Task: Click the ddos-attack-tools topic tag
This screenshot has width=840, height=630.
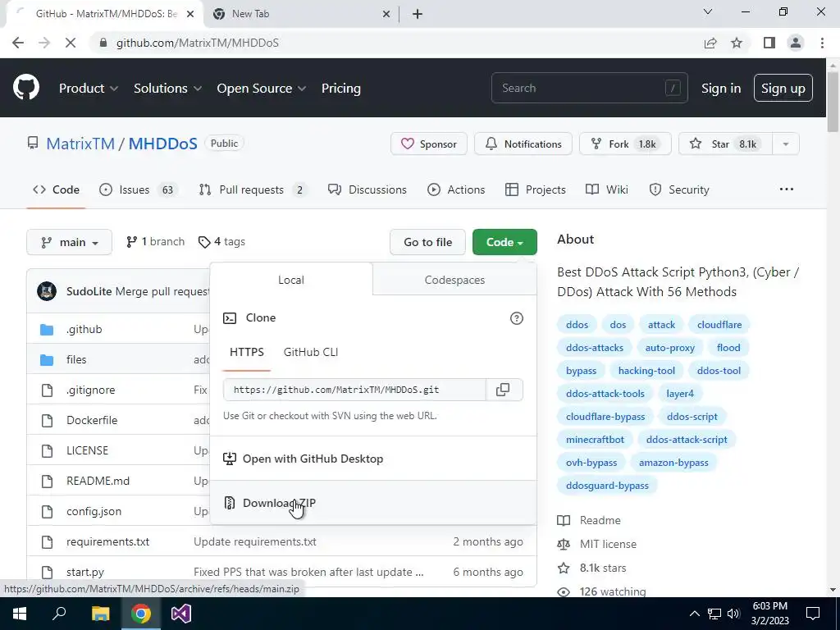Action: pyautogui.click(x=605, y=393)
